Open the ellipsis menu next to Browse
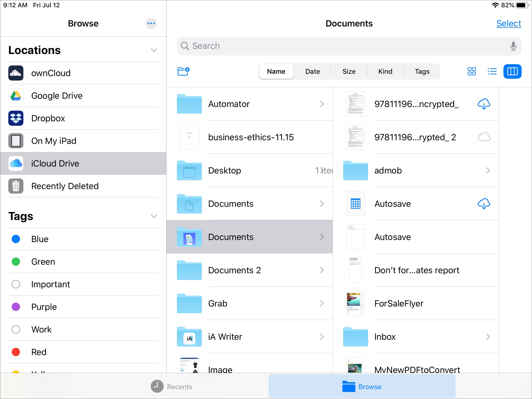Viewport: 532px width, 399px height. [151, 23]
